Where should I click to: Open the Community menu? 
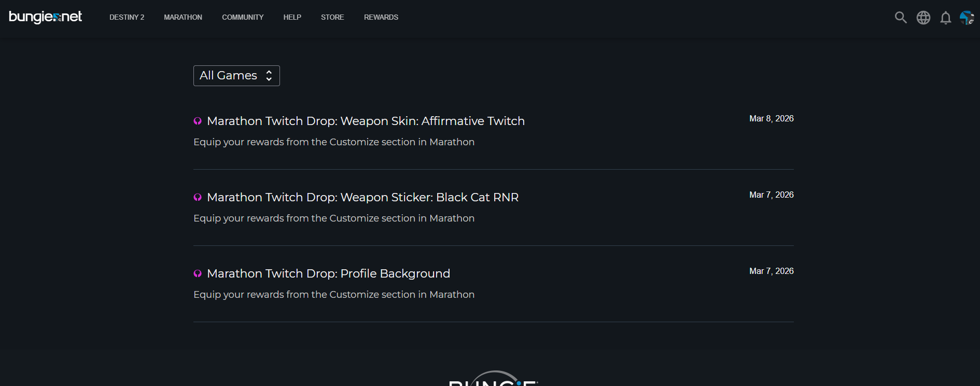click(x=243, y=17)
